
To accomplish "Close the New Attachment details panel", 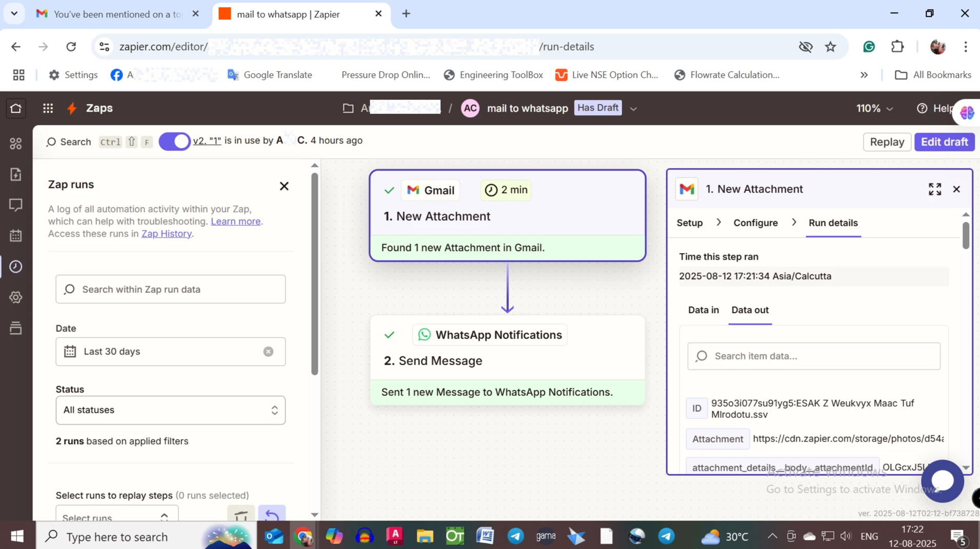I will point(956,189).
